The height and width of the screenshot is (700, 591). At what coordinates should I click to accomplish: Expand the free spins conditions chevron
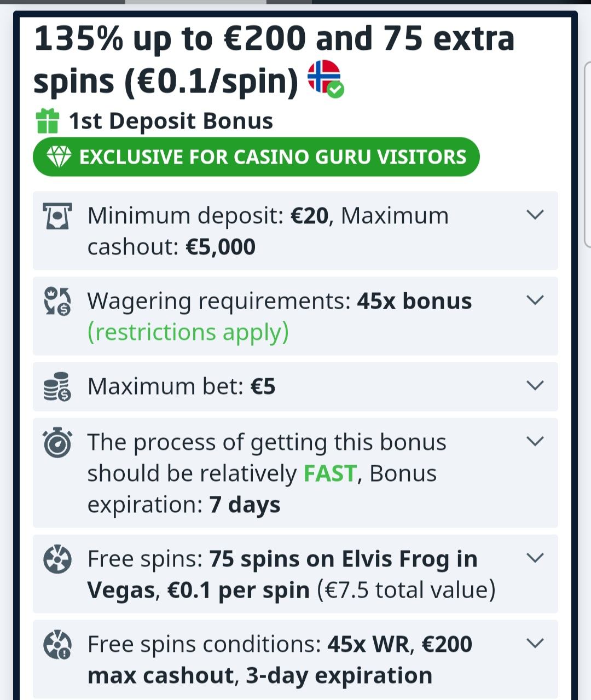point(535,643)
